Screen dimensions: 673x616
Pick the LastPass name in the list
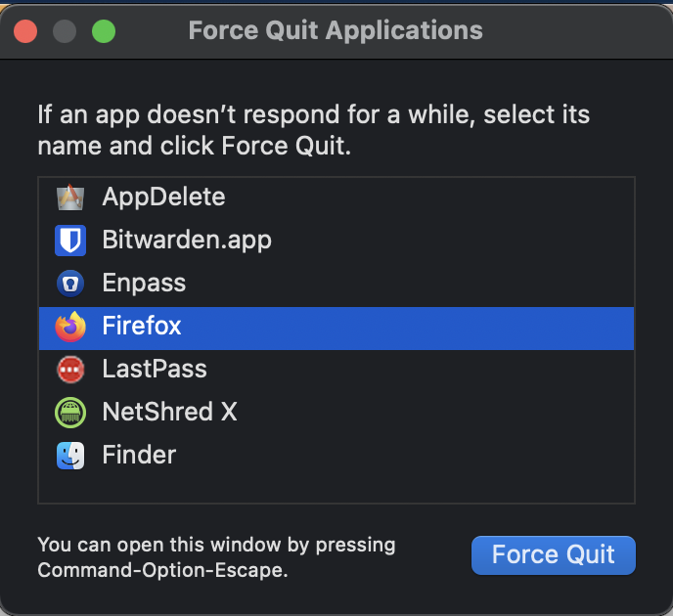pyautogui.click(x=155, y=370)
